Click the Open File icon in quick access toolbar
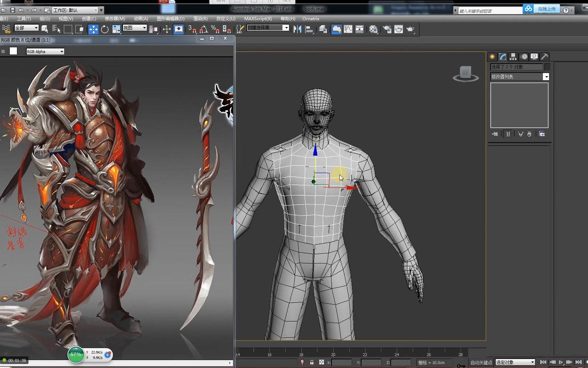Image resolution: width=588 pixels, height=368 pixels. click(4, 10)
